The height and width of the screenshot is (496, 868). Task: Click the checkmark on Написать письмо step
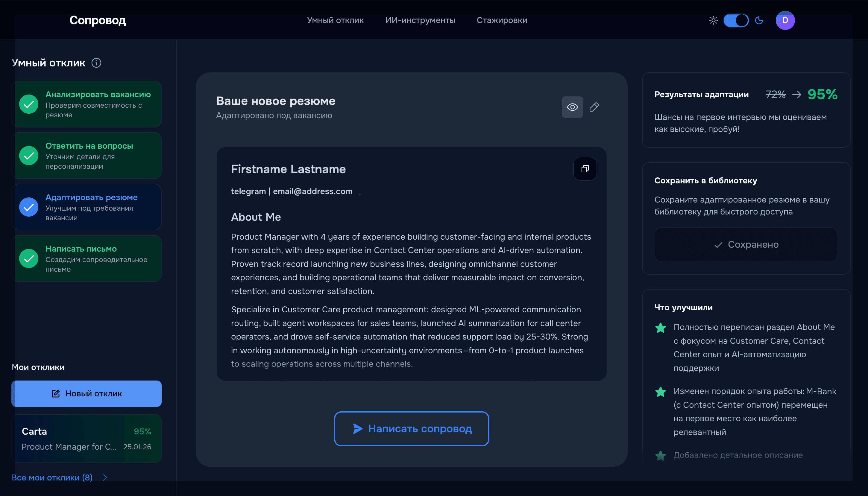point(29,258)
